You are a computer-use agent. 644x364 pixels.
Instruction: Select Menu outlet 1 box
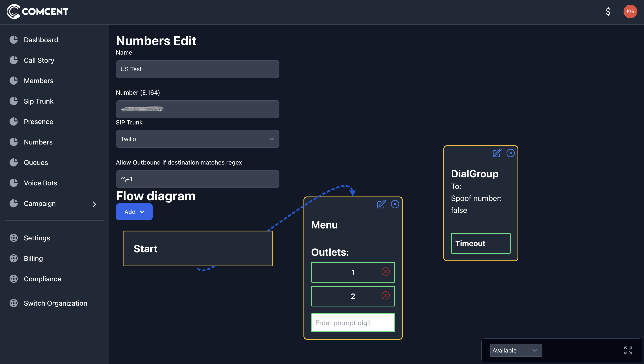coord(353,272)
